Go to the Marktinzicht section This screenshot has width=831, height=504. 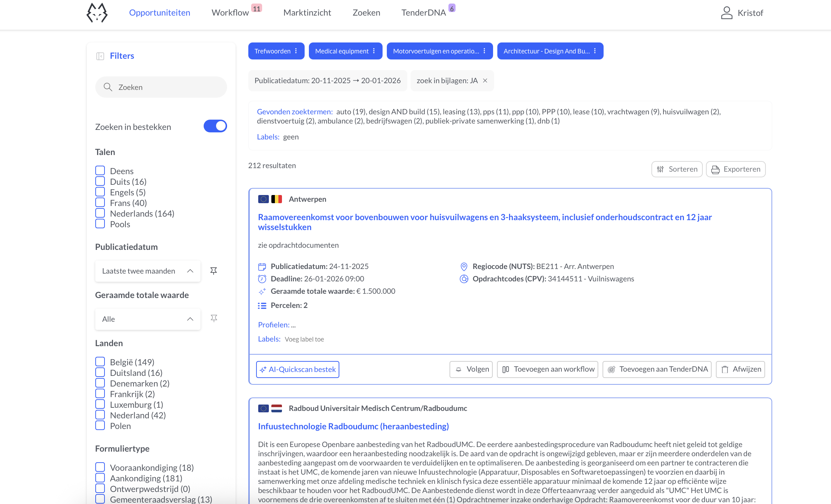307,13
